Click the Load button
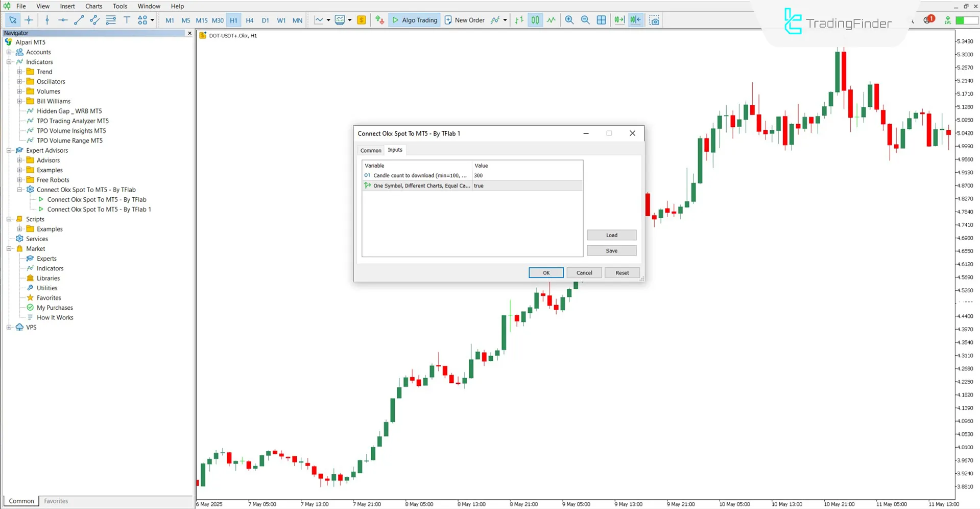Viewport: 980px width, 509px height. 612,235
